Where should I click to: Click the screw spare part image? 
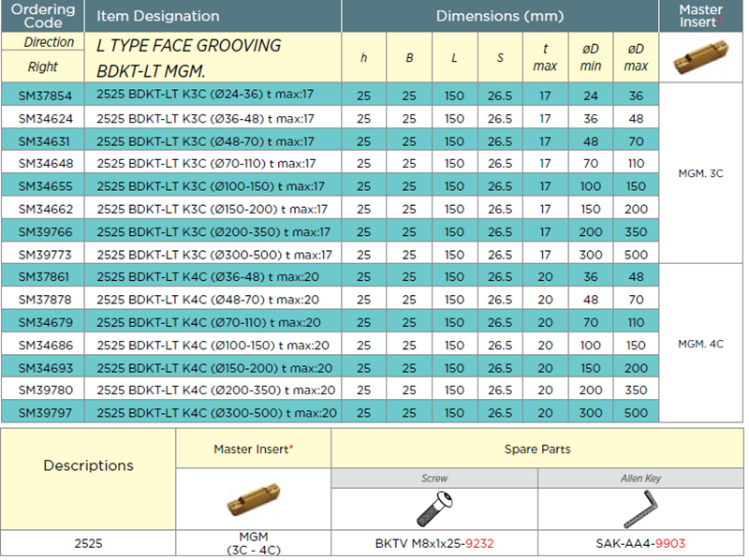[x=434, y=508]
